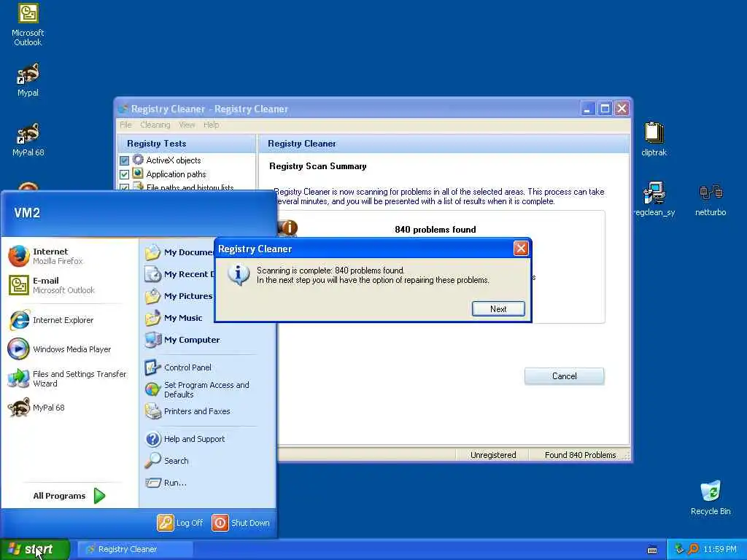
Task: Minimize the Registry Cleaner main window
Action: tap(588, 109)
